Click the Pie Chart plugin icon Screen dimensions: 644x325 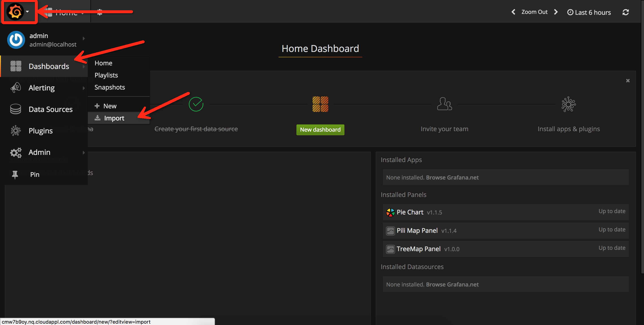[390, 212]
